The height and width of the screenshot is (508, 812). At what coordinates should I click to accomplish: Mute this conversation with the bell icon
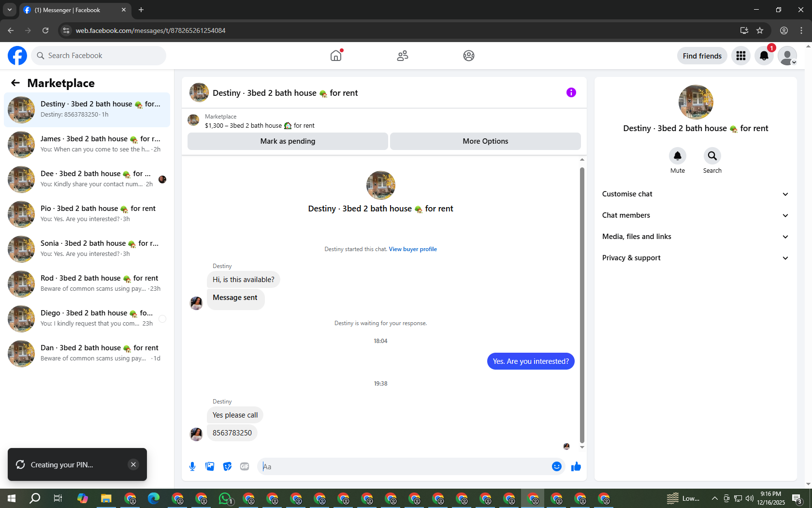(x=678, y=156)
